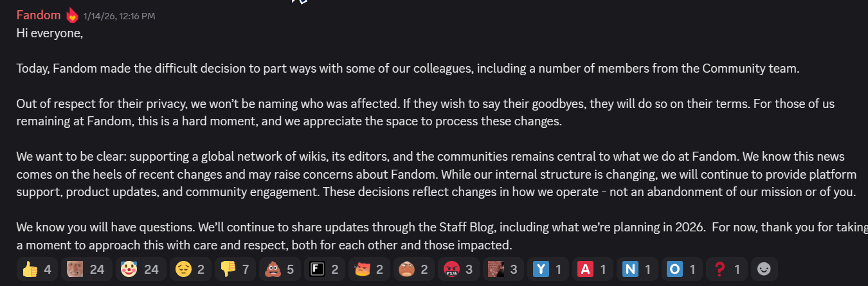Click the thumbs up reaction
Viewport: 868px width, 286px height.
(36, 269)
